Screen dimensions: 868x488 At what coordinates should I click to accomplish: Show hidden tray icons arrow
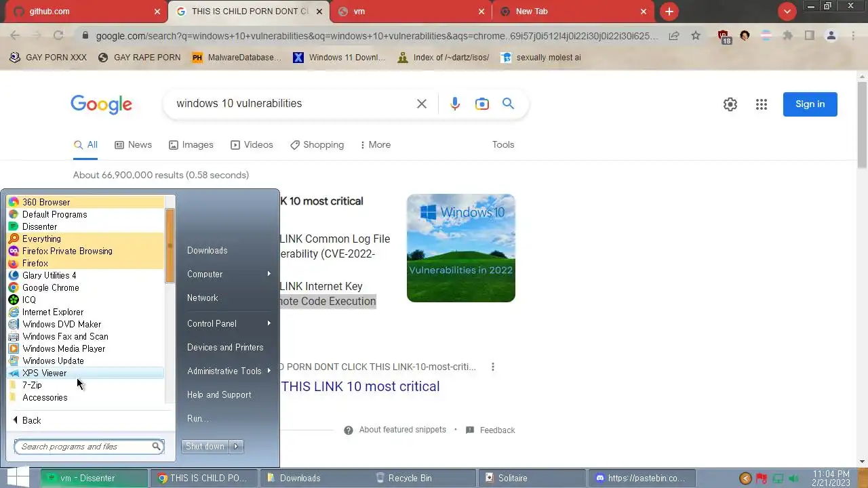coord(745,479)
